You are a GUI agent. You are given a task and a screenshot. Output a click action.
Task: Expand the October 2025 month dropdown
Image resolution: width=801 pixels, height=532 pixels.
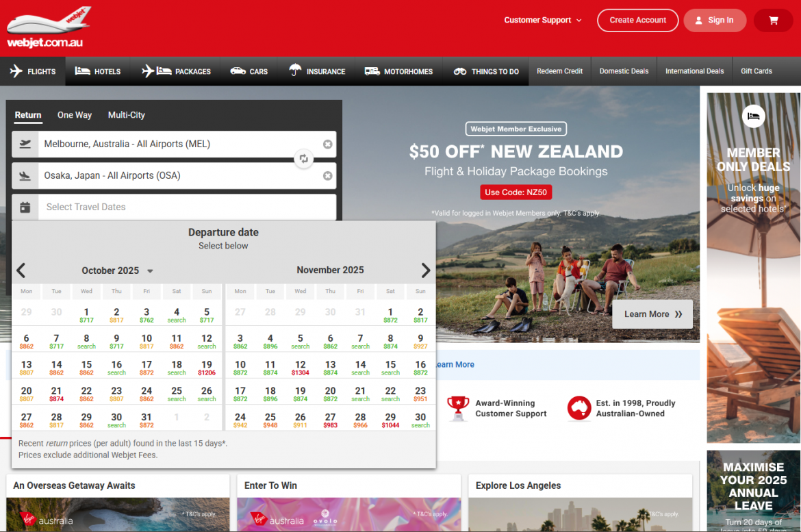(150, 271)
